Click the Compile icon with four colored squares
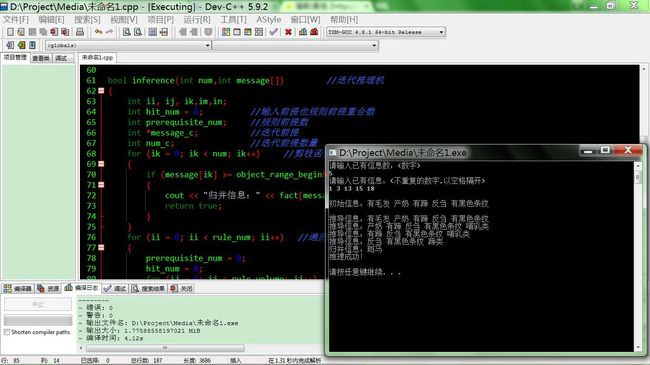This screenshot has width=650, height=365. 226,32
